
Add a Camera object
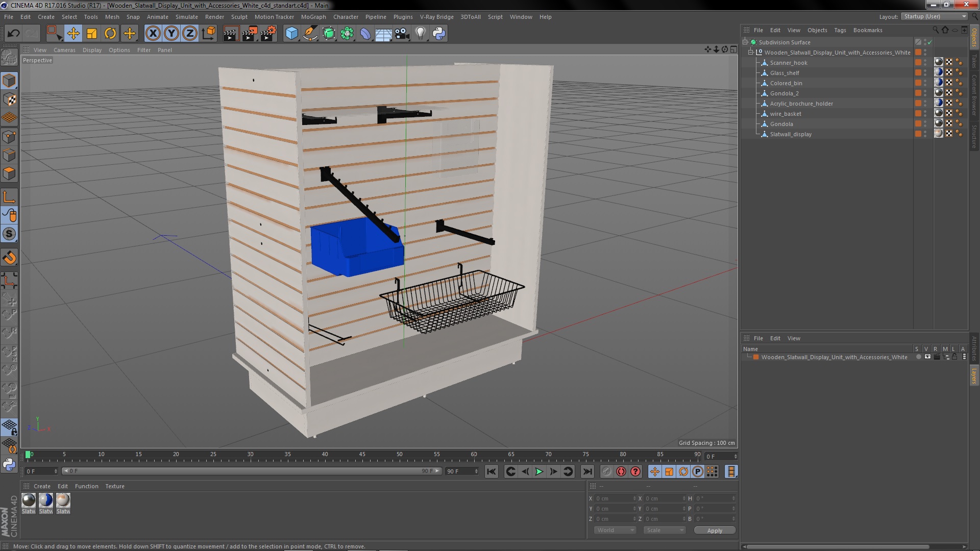pos(402,34)
